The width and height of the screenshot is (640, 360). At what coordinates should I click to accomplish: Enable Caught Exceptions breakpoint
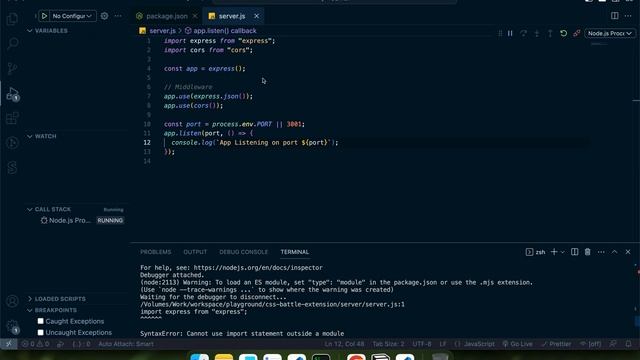coord(40,321)
